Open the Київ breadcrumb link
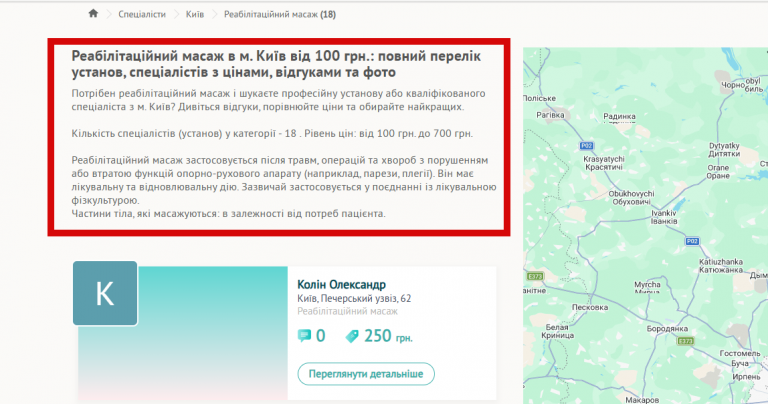This screenshot has height=404, width=768. click(194, 15)
